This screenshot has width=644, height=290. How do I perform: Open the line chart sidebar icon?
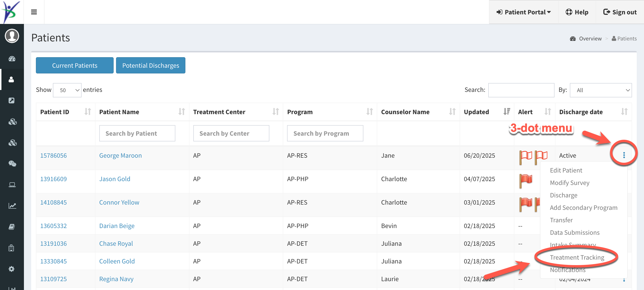[12, 206]
